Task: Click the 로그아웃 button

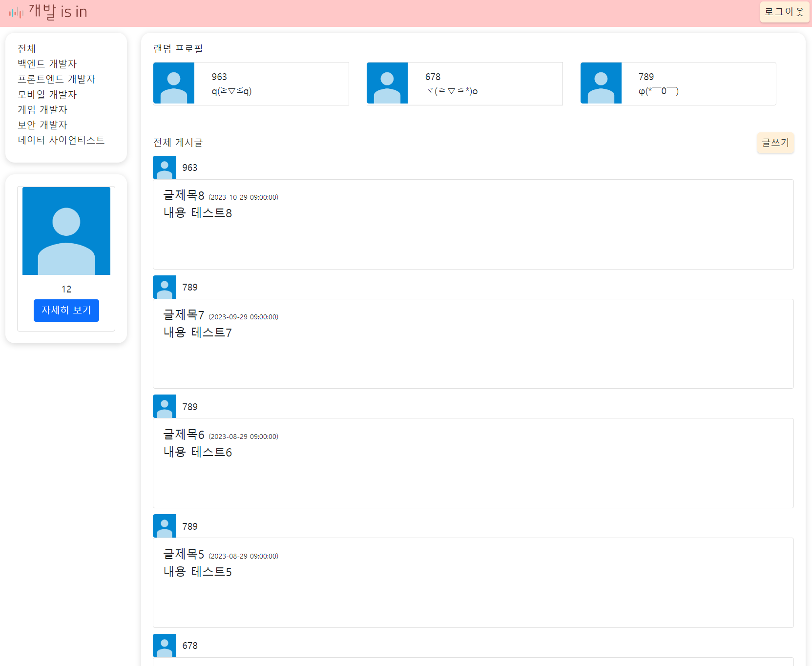Action: [784, 12]
